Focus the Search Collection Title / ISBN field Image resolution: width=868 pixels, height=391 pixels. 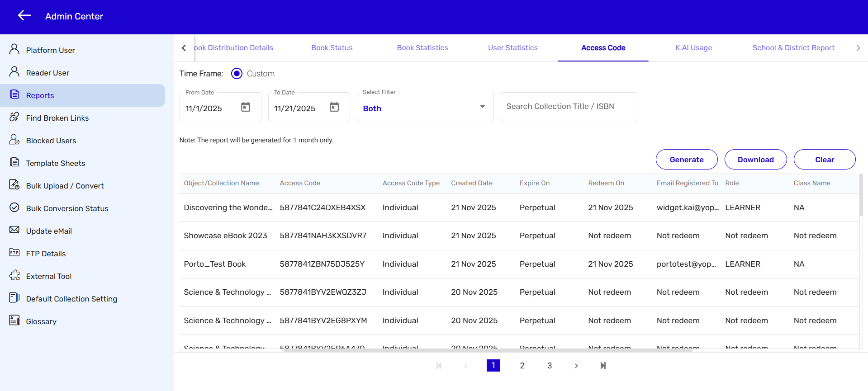(x=569, y=107)
